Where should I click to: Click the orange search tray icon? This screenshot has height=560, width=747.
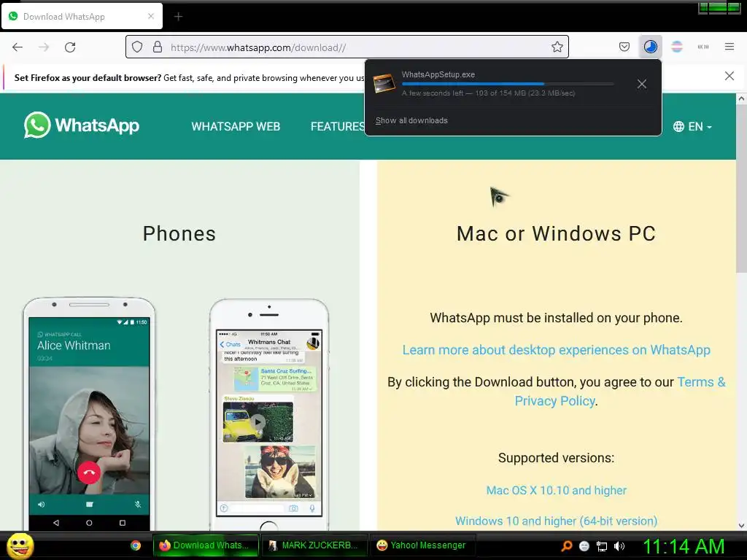(x=566, y=545)
